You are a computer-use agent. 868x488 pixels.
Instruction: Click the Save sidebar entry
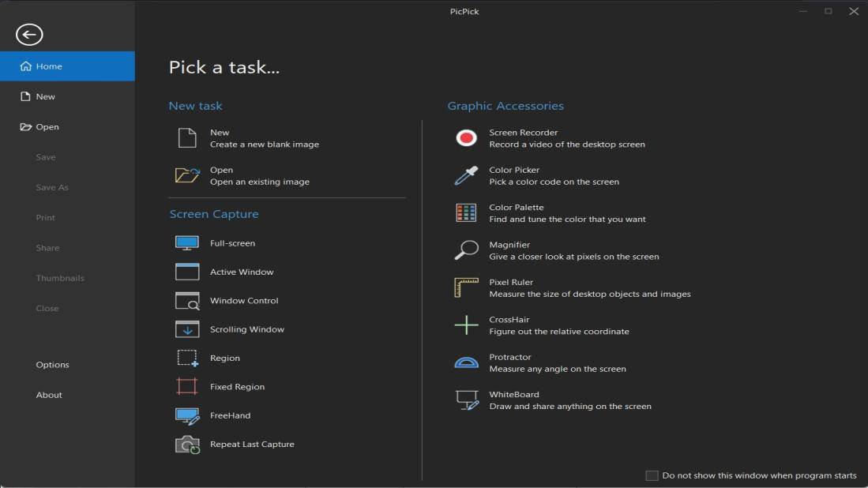[45, 157]
